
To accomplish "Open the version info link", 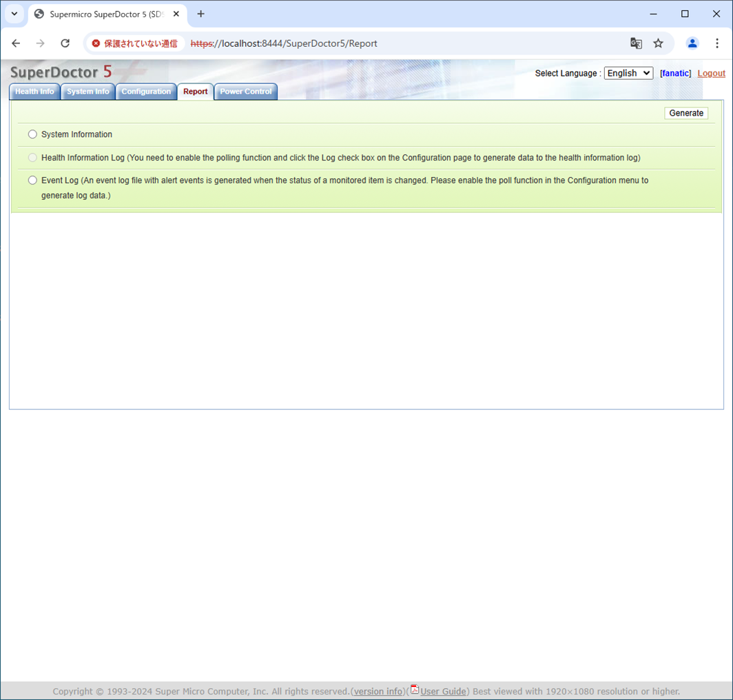I will click(x=378, y=692).
